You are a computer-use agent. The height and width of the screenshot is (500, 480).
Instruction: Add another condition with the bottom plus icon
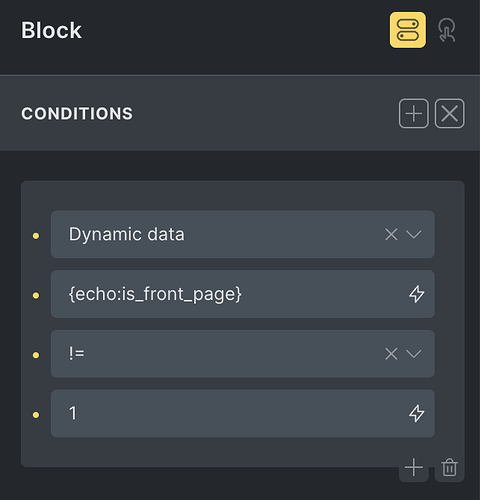click(x=414, y=467)
